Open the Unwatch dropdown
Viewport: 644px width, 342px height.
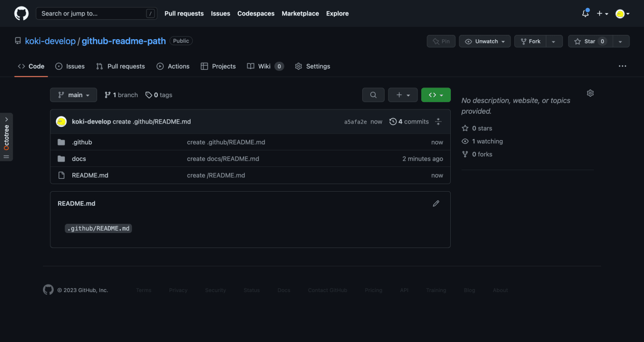(x=485, y=41)
